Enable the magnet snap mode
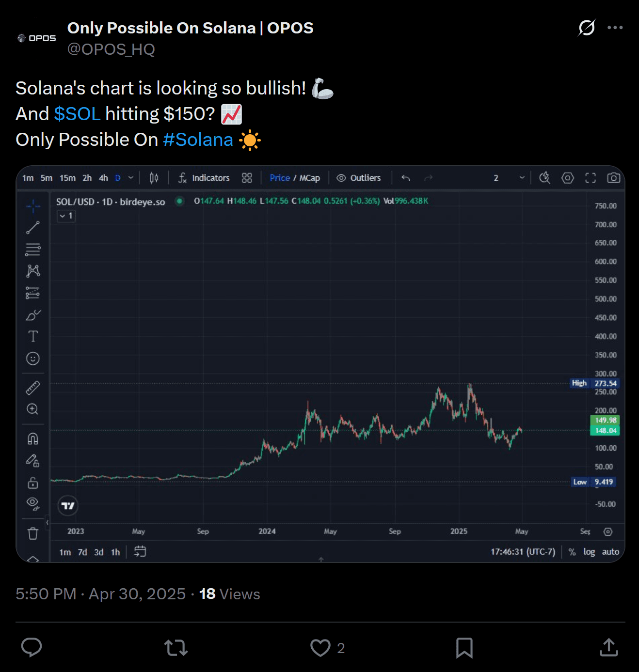The height and width of the screenshot is (672, 639). tap(33, 439)
